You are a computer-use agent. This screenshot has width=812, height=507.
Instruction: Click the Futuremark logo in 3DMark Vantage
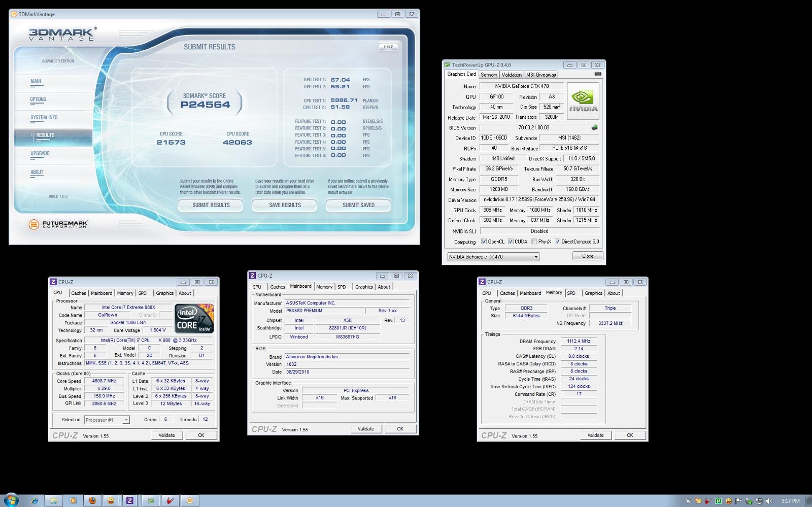coord(58,224)
